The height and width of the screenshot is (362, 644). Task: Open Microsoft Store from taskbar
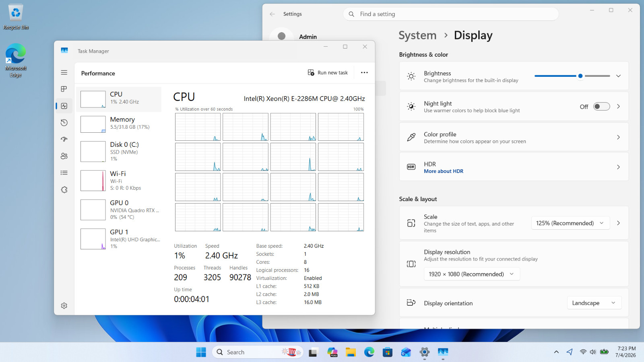(x=388, y=352)
